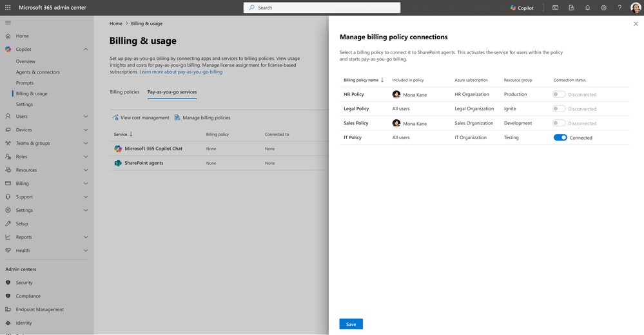Enable the HR Policy connection toggle
The width and height of the screenshot is (644, 335).
pyautogui.click(x=560, y=94)
